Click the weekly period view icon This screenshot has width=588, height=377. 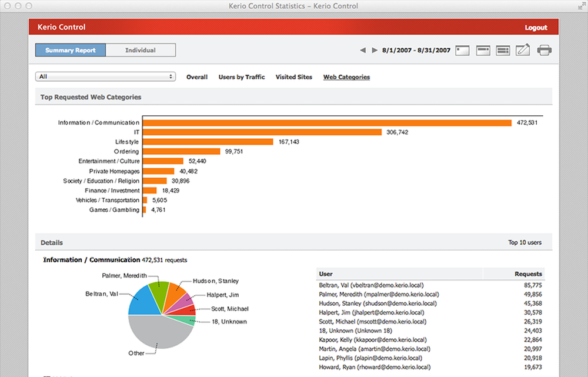tap(483, 51)
